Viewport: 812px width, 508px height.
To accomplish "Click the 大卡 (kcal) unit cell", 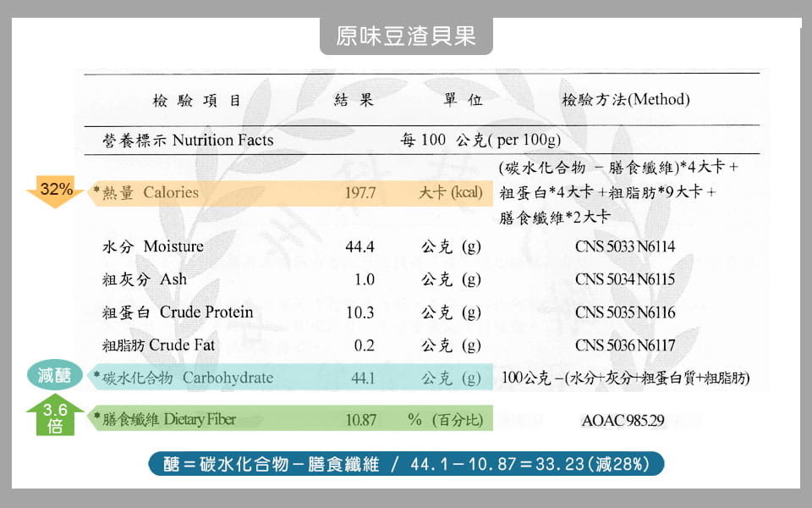I will 451,192.
